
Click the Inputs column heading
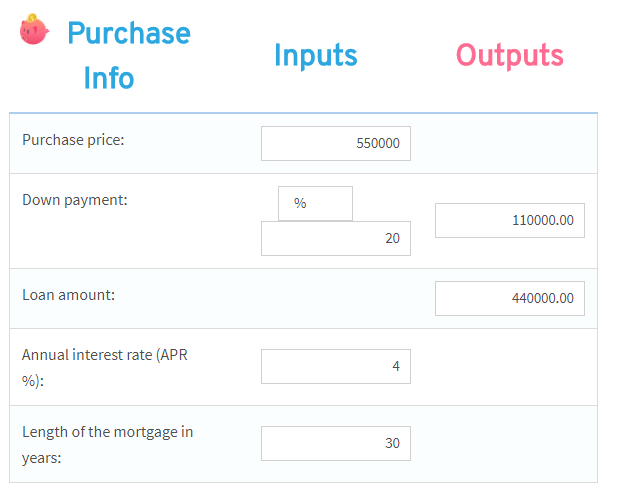tap(316, 55)
